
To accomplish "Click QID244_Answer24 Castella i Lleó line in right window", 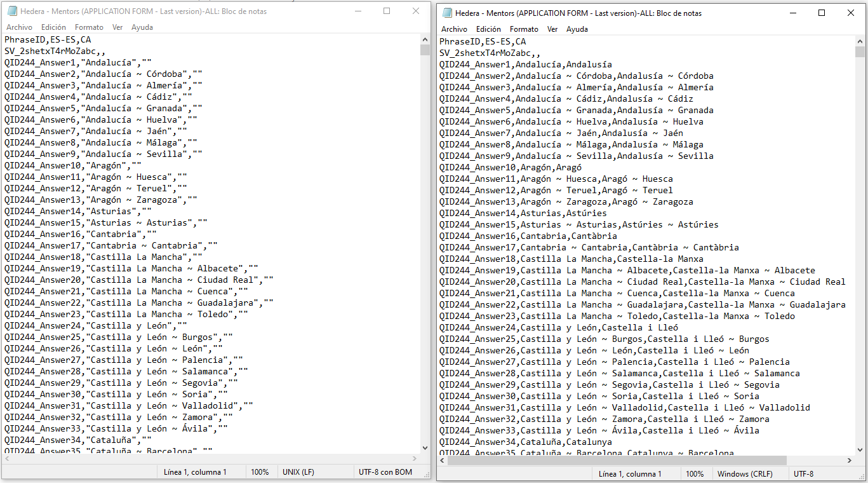I will point(559,327).
